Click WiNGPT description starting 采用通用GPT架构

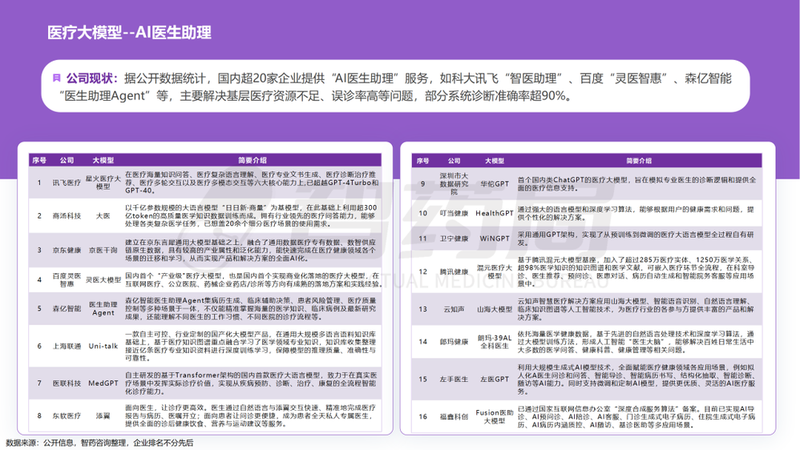pyautogui.click(x=636, y=238)
